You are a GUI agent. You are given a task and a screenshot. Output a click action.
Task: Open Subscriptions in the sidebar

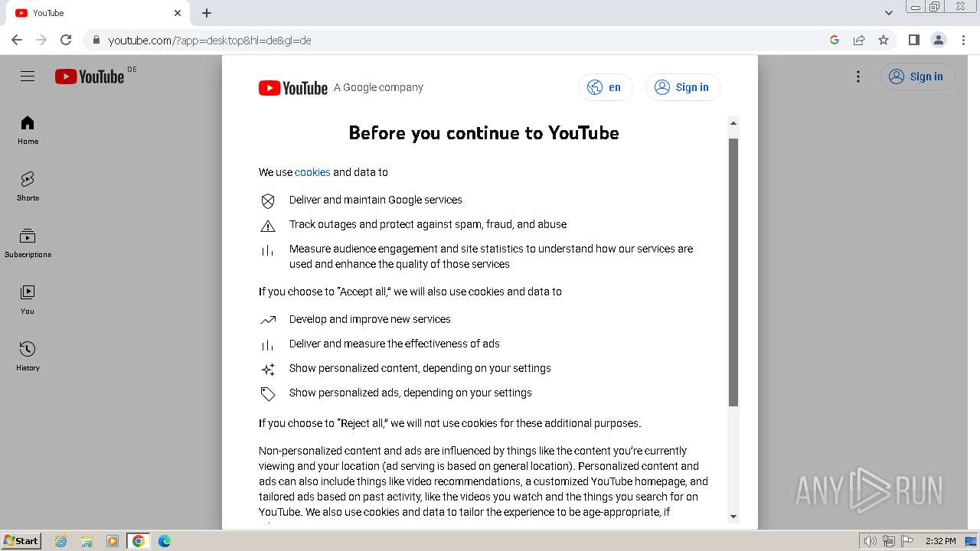(28, 243)
